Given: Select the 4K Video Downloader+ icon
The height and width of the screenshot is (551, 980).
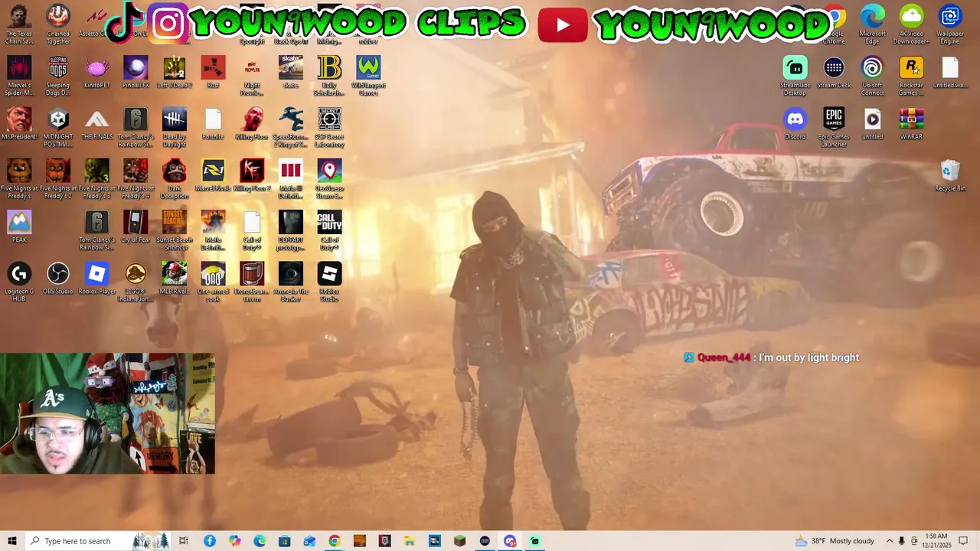Looking at the screenshot, I should tap(911, 24).
